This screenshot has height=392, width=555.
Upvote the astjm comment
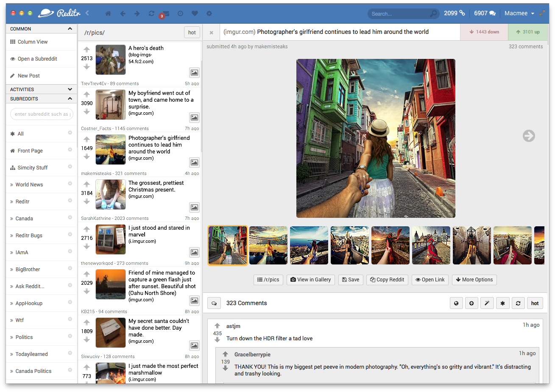pos(217,326)
